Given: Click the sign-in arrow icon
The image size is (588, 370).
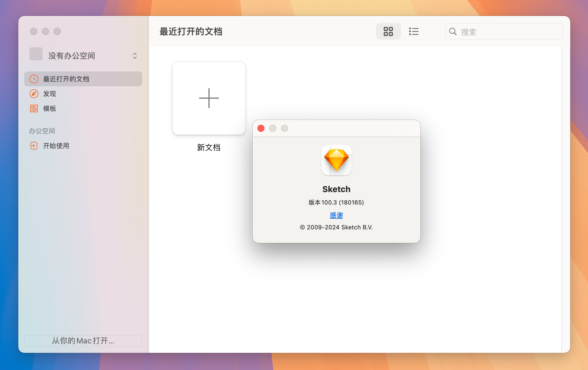Looking at the screenshot, I should click(34, 146).
